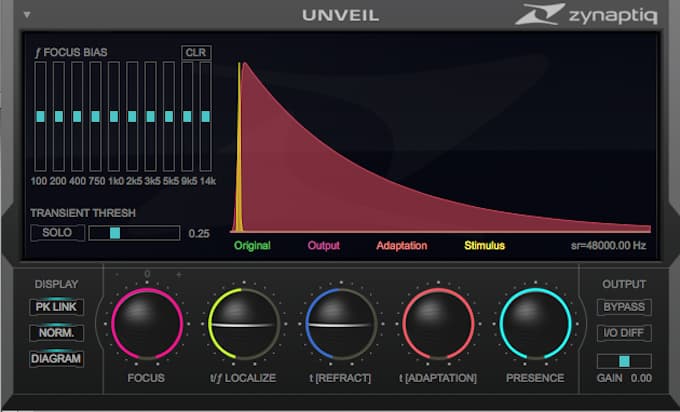
Task: Click the UNVEIL plugin title
Action: click(x=340, y=16)
